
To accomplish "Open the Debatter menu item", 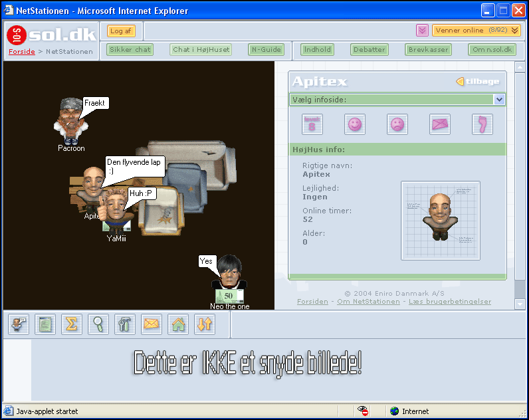I will [370, 50].
